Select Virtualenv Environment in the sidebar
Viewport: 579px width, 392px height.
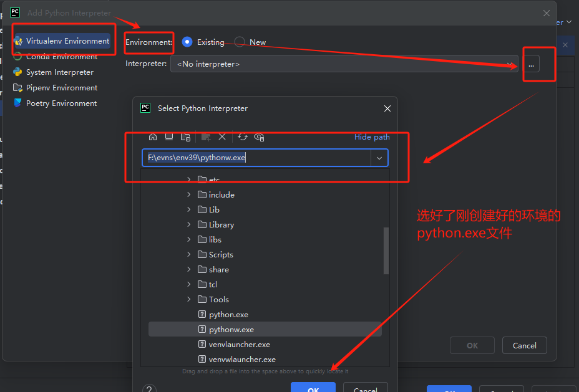pos(62,41)
